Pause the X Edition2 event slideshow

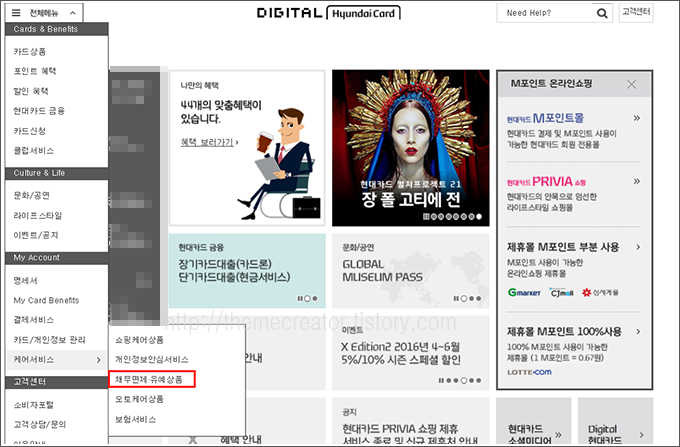(441, 380)
